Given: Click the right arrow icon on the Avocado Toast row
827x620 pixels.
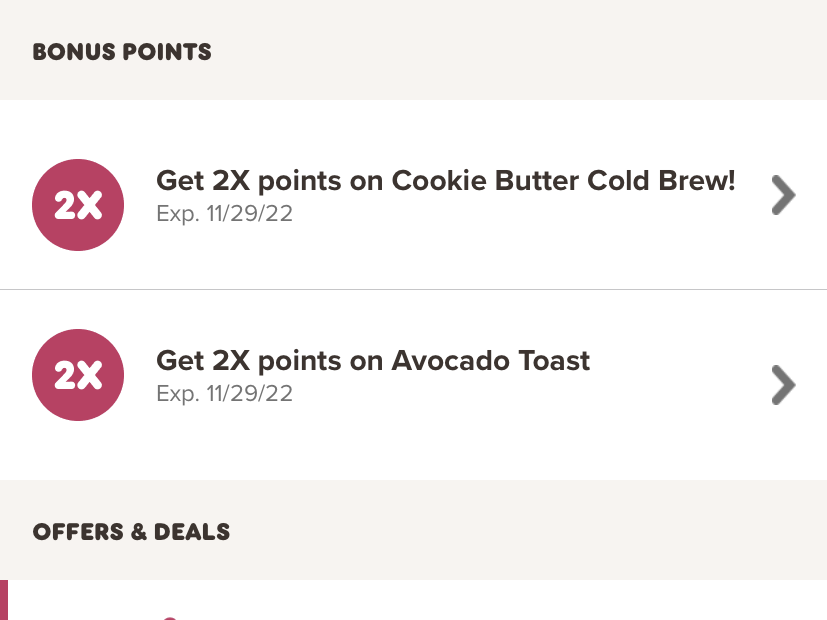Looking at the screenshot, I should [x=783, y=385].
